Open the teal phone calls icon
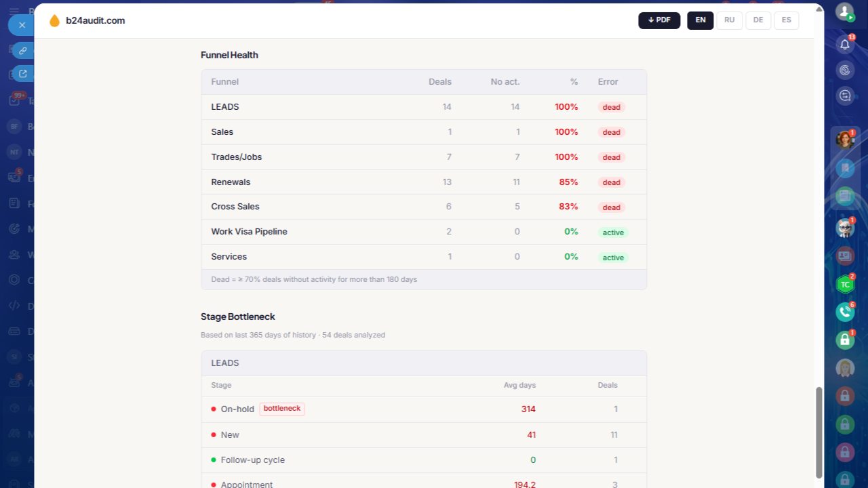 point(845,312)
